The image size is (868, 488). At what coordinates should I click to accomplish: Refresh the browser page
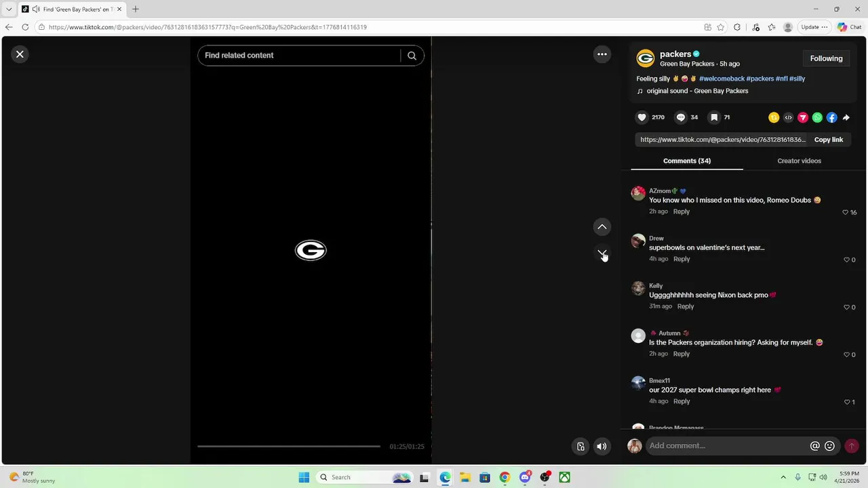tap(25, 27)
